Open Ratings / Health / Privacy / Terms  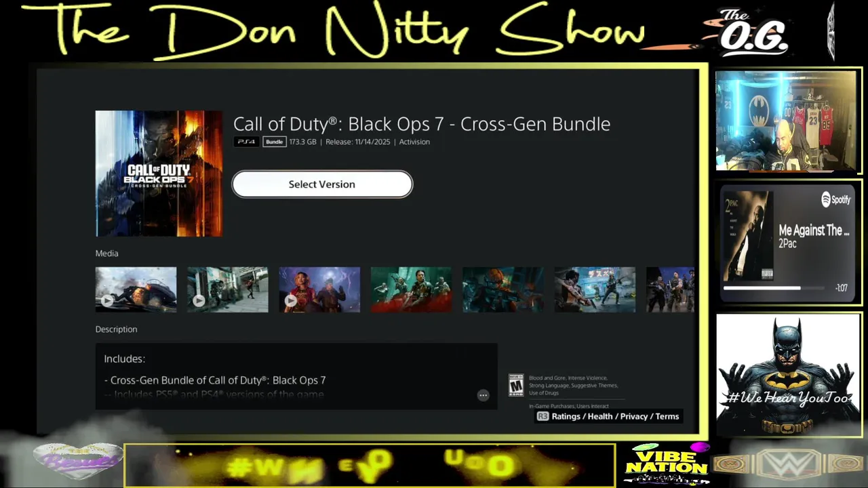click(615, 416)
